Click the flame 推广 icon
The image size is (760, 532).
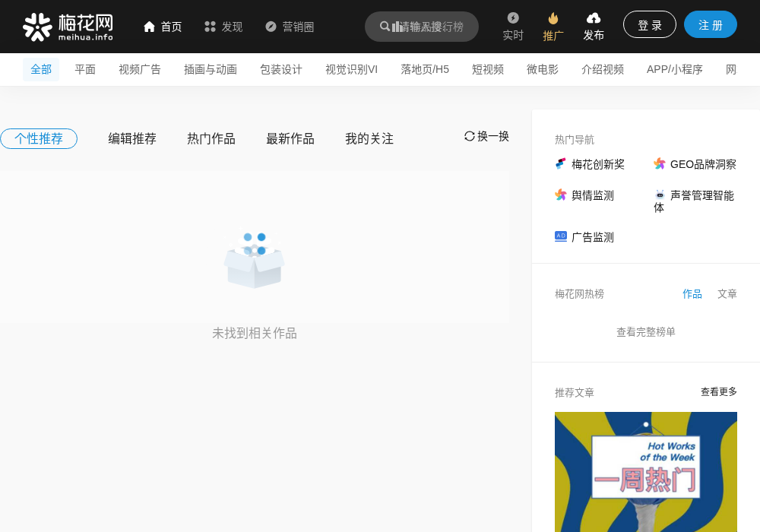553,18
